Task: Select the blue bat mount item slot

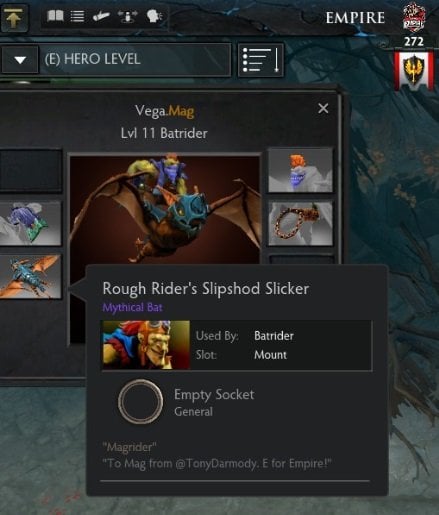Action: pos(30,276)
